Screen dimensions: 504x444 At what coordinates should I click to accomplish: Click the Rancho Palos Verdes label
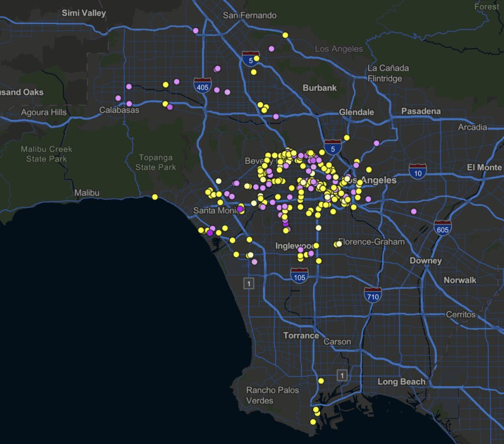pos(272,395)
